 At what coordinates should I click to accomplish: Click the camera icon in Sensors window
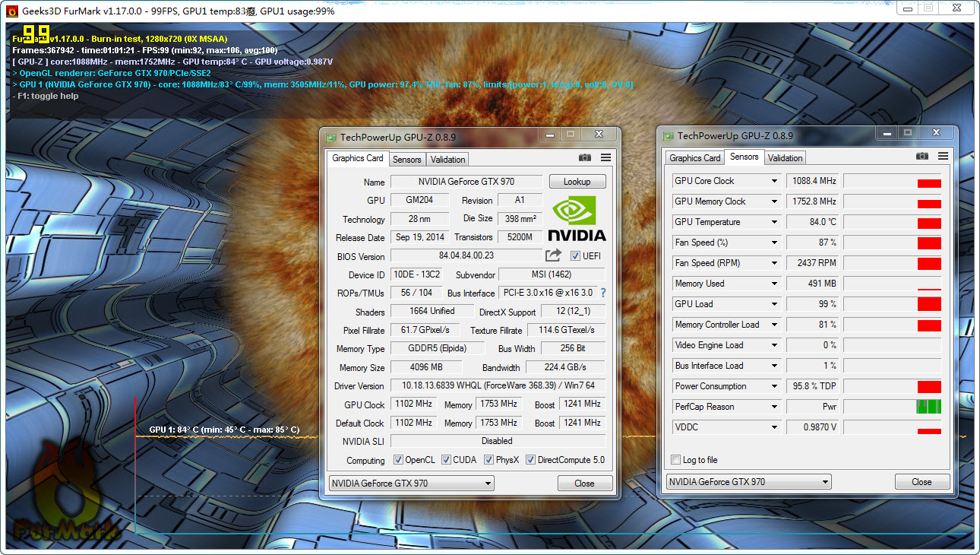922,156
